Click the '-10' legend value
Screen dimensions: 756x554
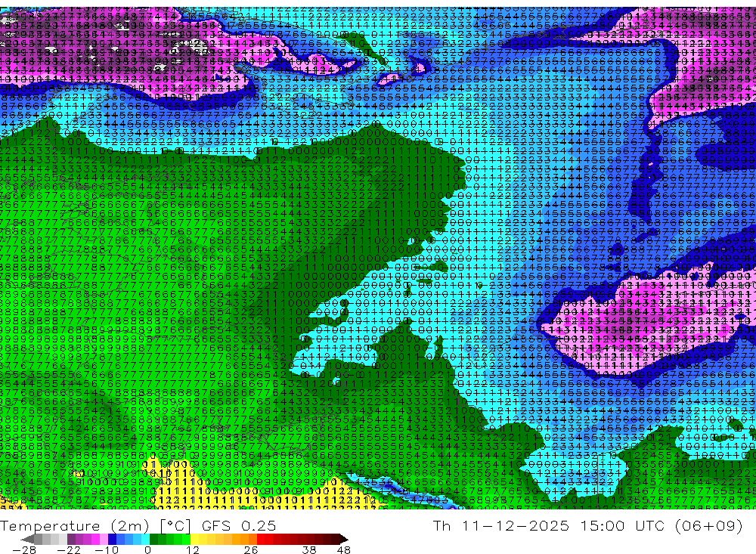click(107, 550)
